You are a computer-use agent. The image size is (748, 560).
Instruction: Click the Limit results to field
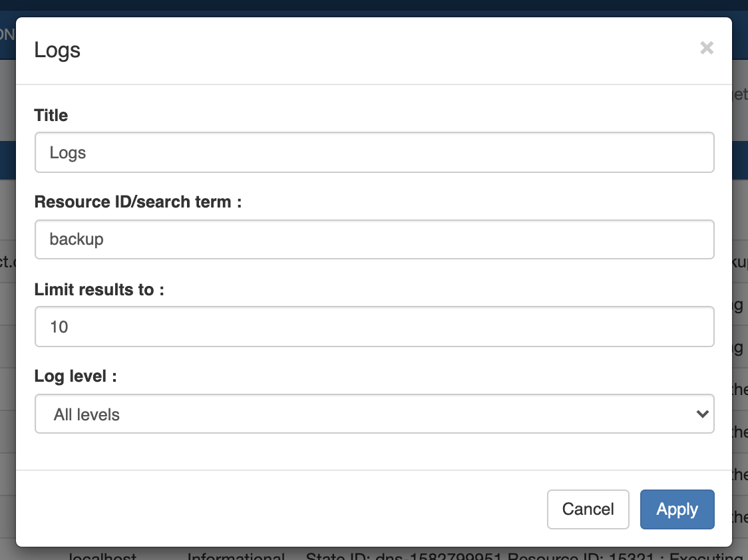[x=374, y=327]
